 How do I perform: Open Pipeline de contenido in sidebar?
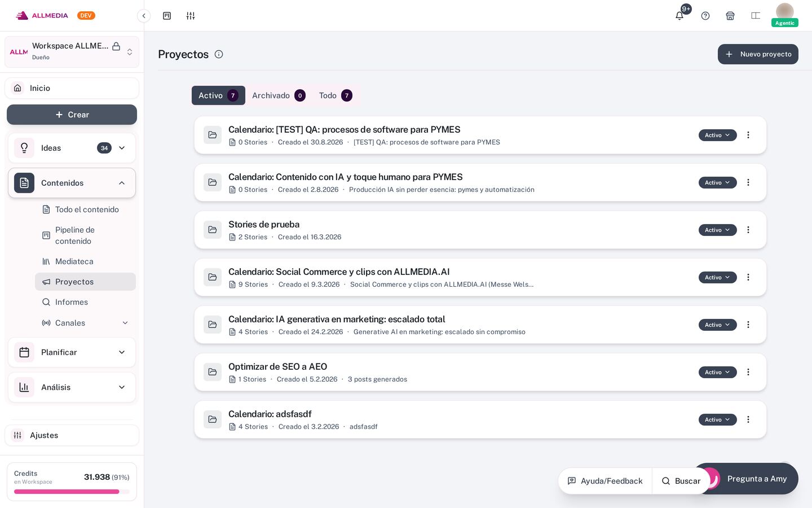(85, 235)
